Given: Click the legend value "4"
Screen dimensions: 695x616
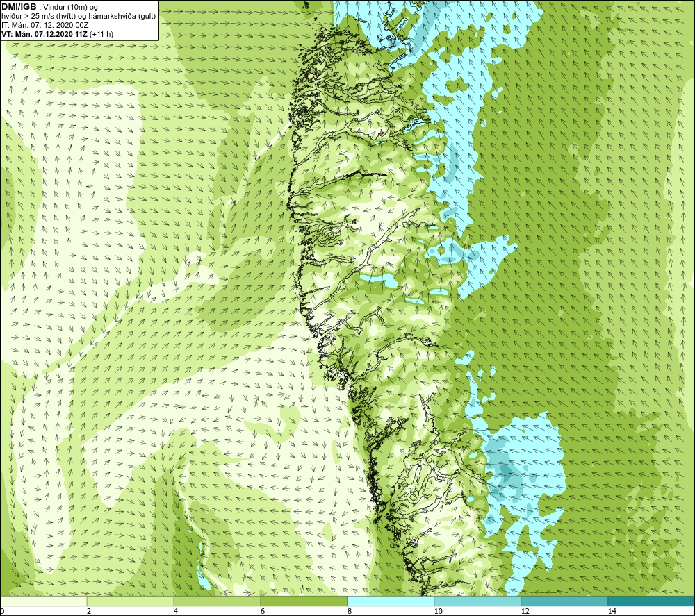Looking at the screenshot, I should click(x=176, y=611).
